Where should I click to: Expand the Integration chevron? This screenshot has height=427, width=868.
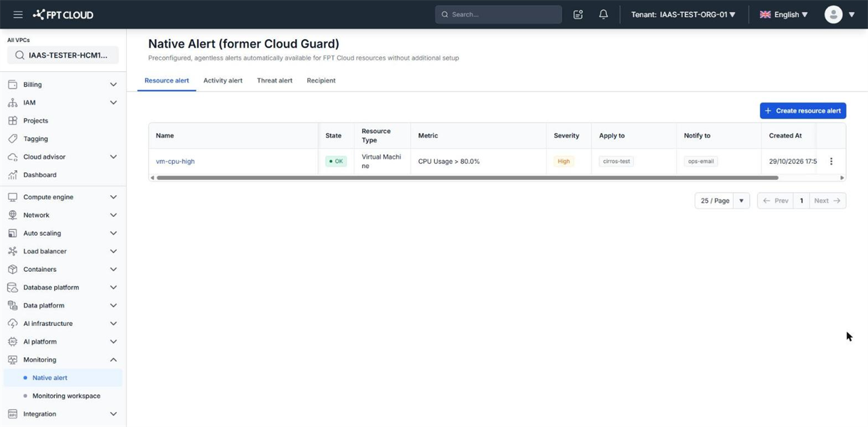tap(113, 414)
